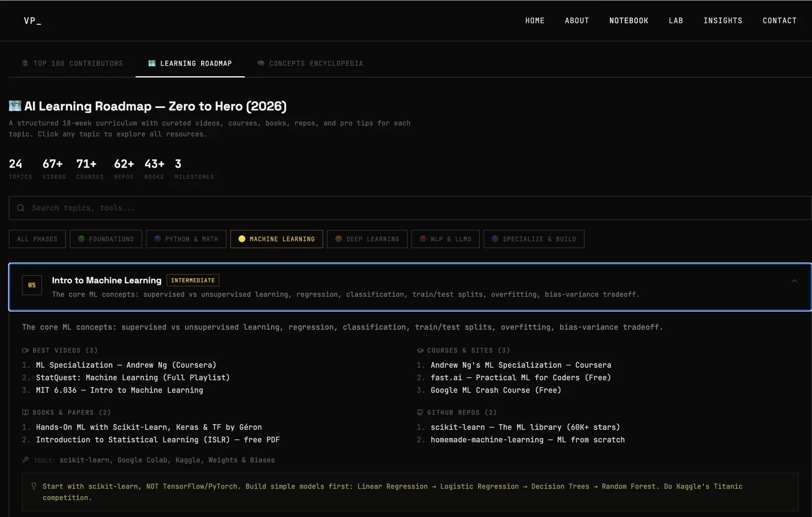Viewport: 812px width, 517px height.
Task: Open StatQuest: Machine Learning full playlist
Action: tap(132, 378)
